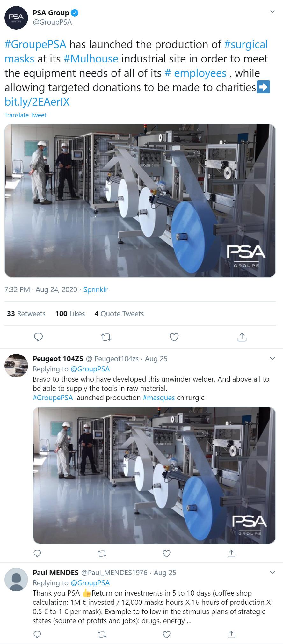Retweet the PSA Group main tweet
The image size is (283, 644).
pyautogui.click(x=106, y=337)
